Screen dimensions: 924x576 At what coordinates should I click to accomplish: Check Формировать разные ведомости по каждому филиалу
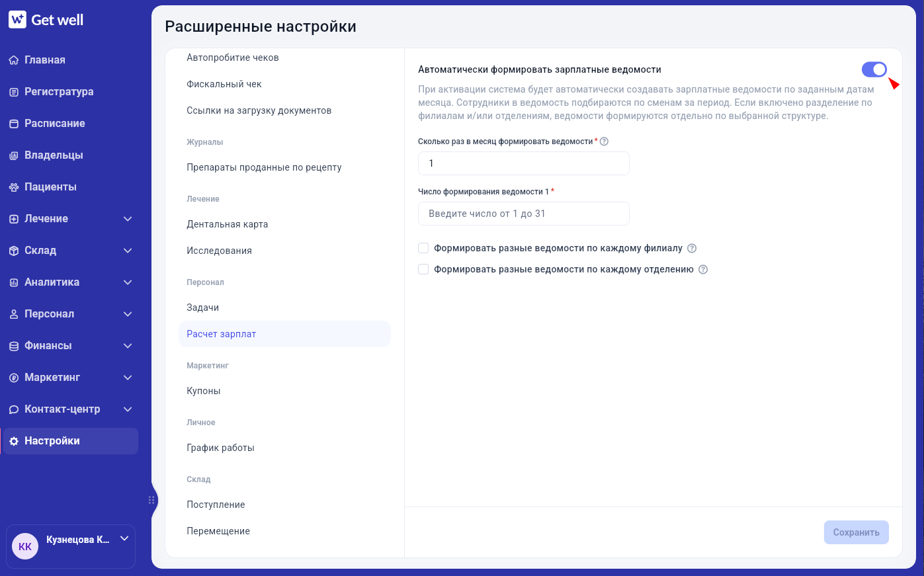pyautogui.click(x=423, y=249)
